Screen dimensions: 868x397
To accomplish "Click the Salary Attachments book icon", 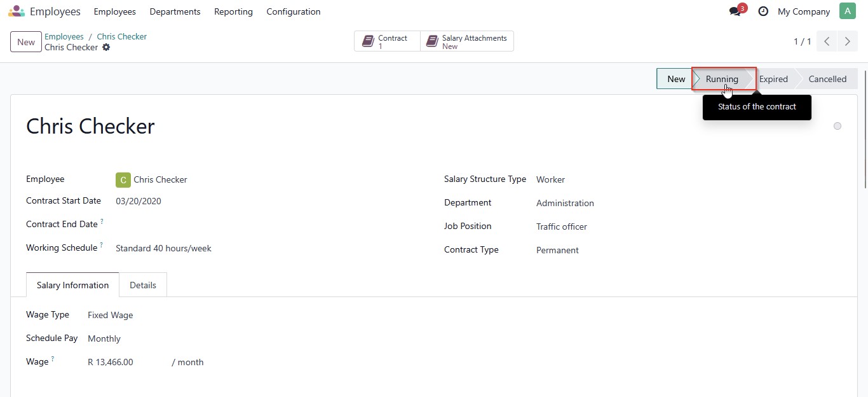I will click(432, 41).
